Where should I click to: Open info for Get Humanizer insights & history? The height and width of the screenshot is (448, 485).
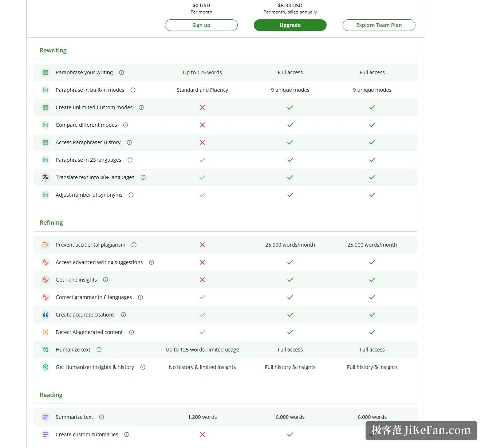click(x=143, y=367)
